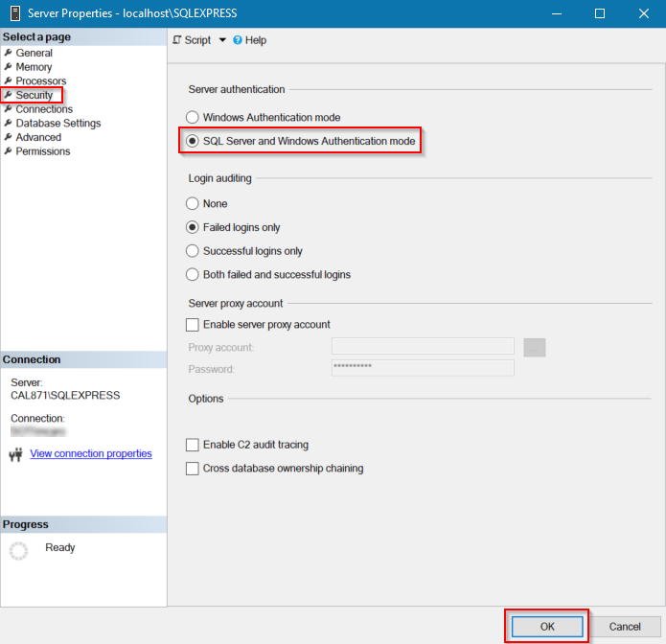666x644 pixels.
Task: Open the Processors page
Action: click(41, 81)
